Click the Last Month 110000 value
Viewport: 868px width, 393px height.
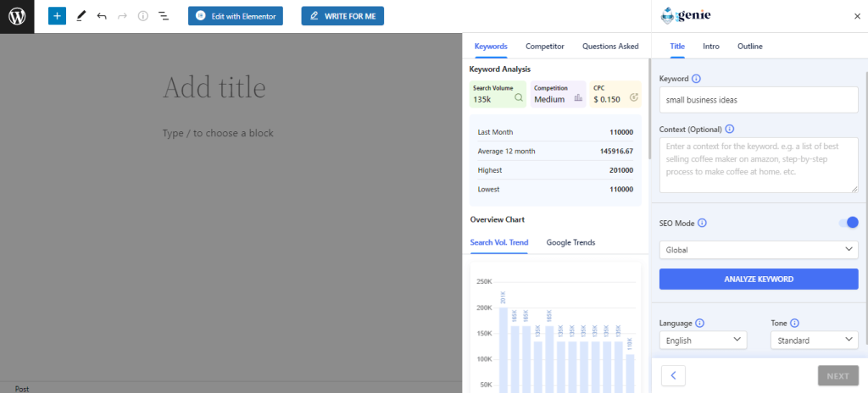point(621,132)
